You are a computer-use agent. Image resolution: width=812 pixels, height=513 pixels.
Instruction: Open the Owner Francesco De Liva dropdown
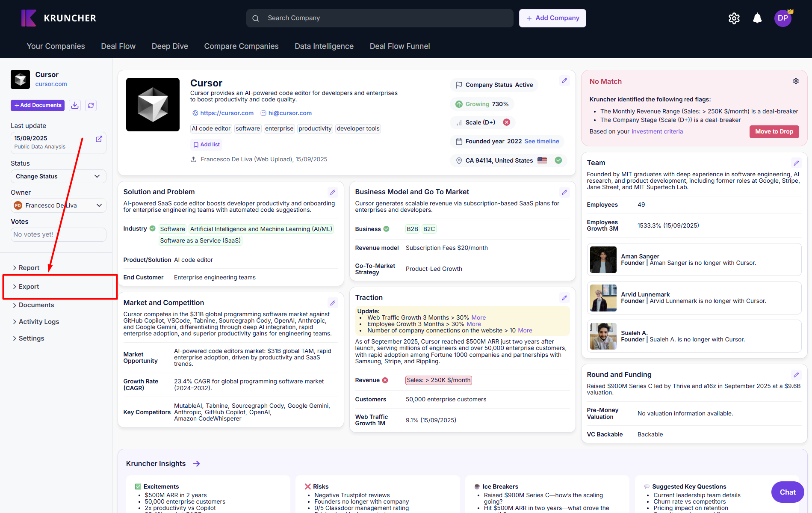(59, 205)
